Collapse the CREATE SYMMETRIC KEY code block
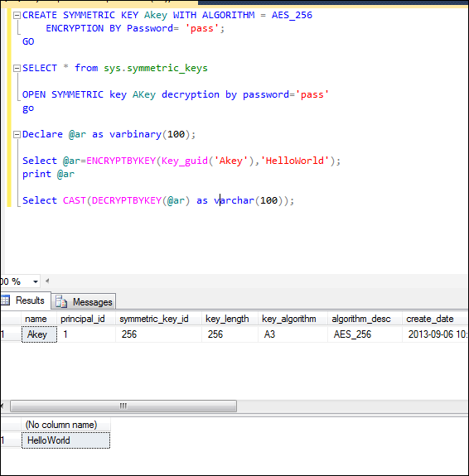 coord(17,15)
